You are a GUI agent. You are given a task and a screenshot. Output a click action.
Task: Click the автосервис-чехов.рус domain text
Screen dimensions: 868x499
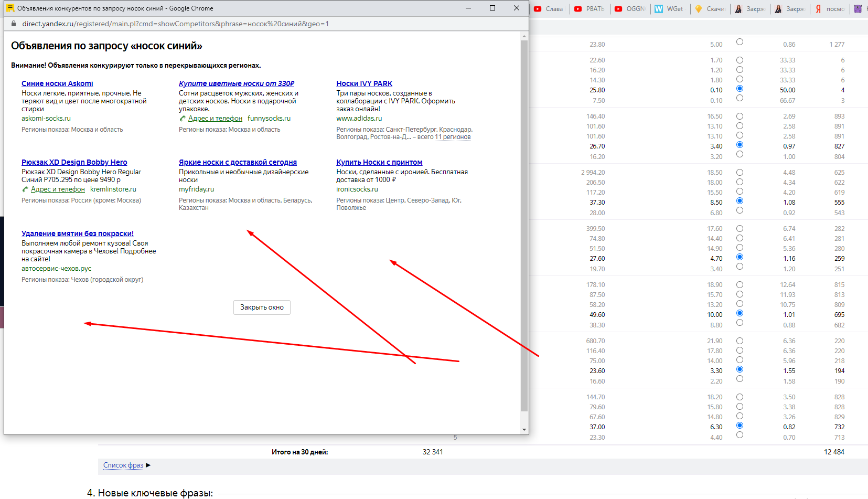pos(57,269)
